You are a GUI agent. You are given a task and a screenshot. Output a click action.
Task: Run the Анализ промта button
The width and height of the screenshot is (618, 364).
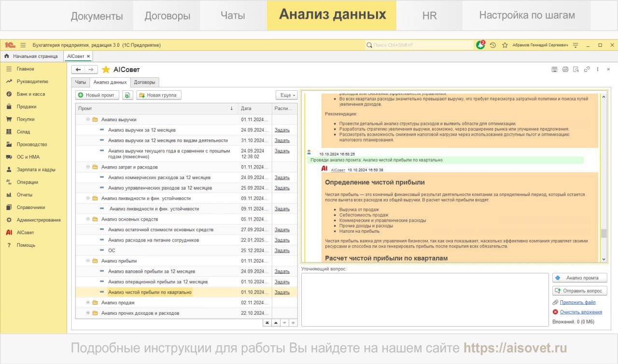click(x=580, y=278)
